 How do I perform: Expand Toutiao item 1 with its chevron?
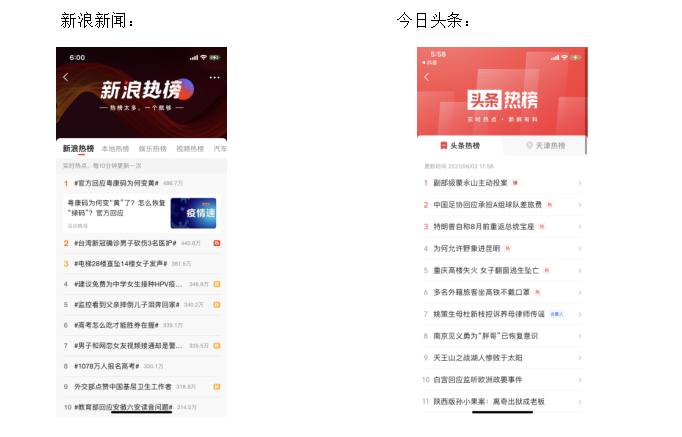click(580, 183)
